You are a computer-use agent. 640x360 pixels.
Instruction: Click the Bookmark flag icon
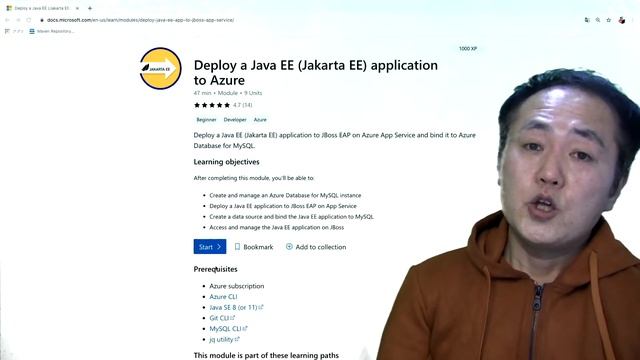click(x=237, y=247)
